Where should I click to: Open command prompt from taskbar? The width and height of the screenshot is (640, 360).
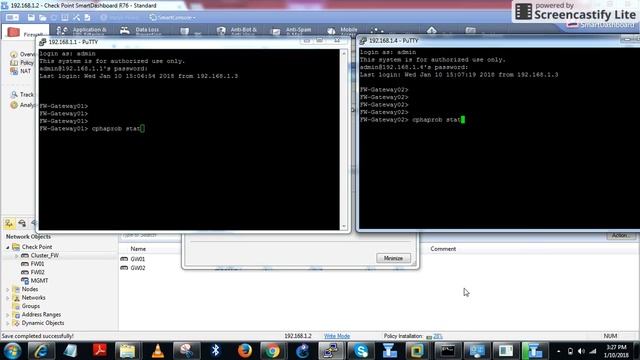pos(448,351)
